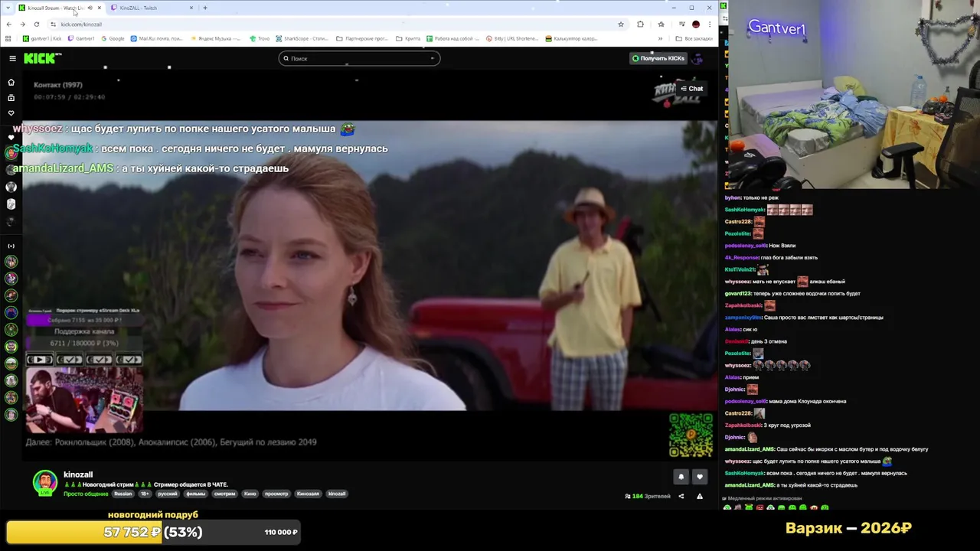
Task: Open the Mail.Ru почта bookmark
Action: pyautogui.click(x=156, y=38)
